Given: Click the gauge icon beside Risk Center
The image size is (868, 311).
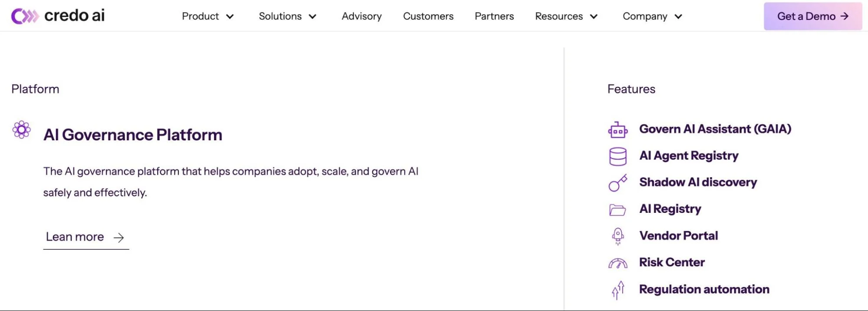Looking at the screenshot, I should (x=617, y=263).
